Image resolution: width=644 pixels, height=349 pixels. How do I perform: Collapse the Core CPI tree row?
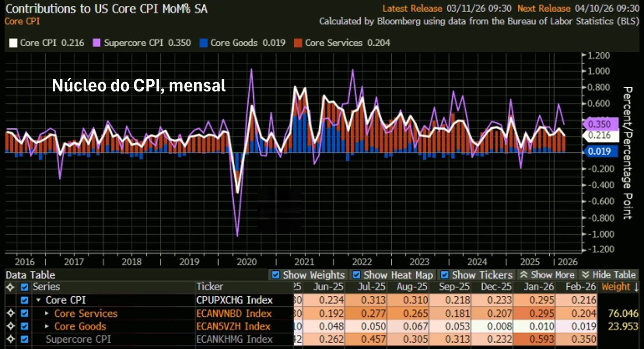pos(39,300)
